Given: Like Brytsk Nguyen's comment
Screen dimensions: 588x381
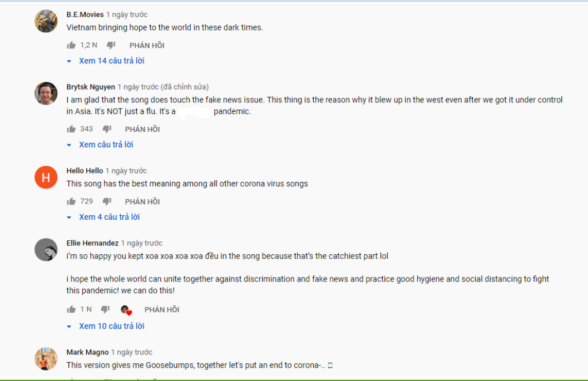Looking at the screenshot, I should 71,129.
